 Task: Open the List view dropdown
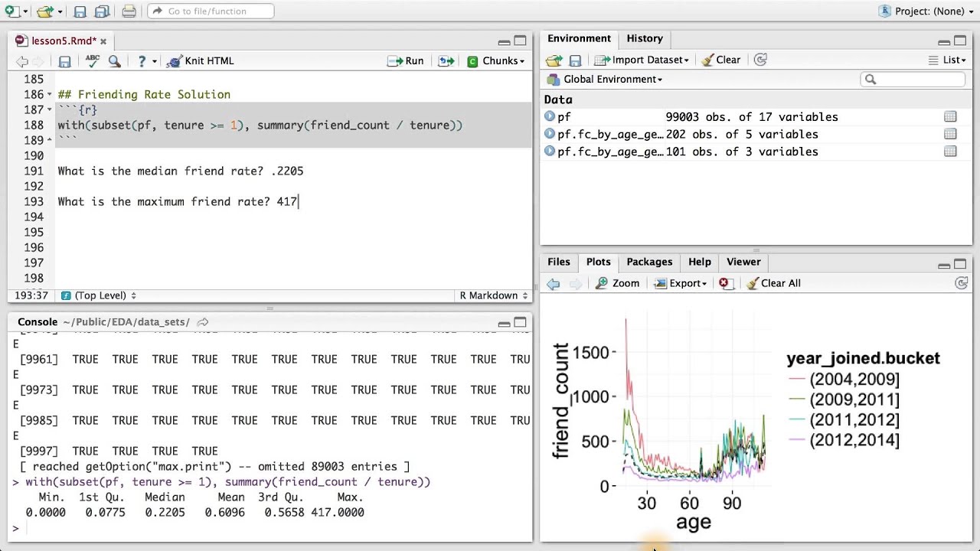click(946, 60)
